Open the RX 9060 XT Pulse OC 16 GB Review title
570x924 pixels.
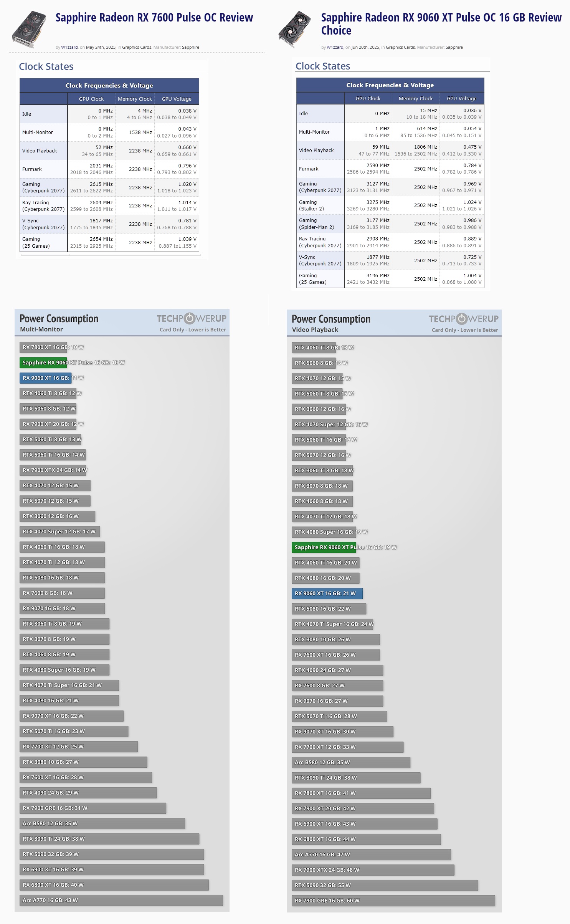441,24
